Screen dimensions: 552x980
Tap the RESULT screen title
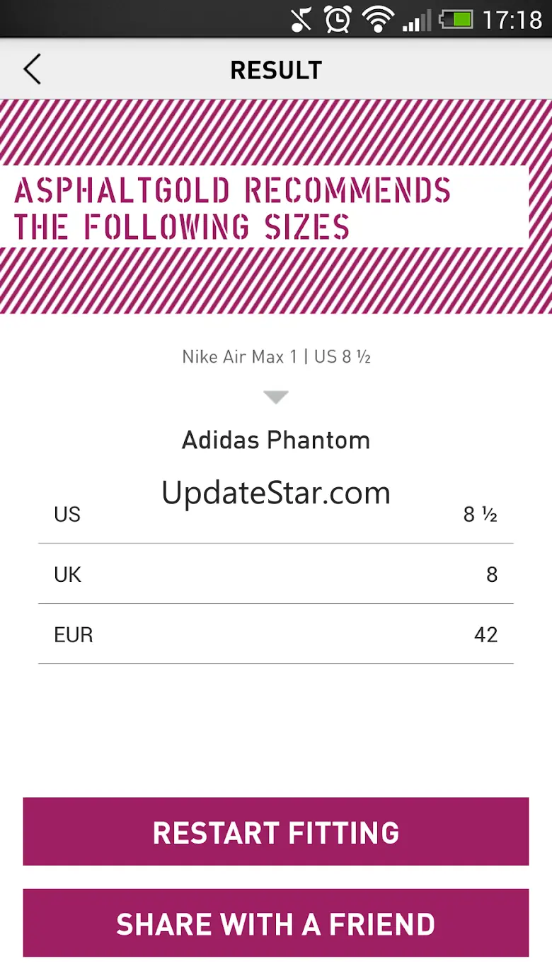click(x=276, y=70)
